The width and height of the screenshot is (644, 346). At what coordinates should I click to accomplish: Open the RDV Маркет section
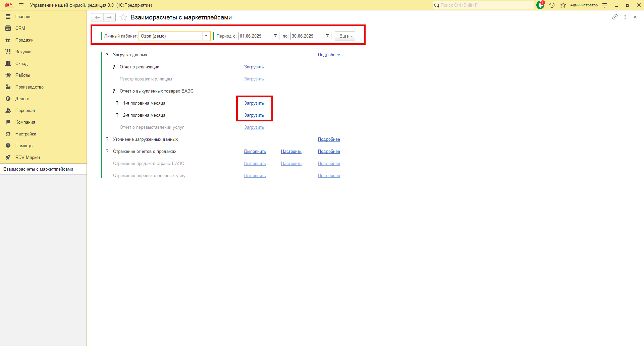(43, 157)
